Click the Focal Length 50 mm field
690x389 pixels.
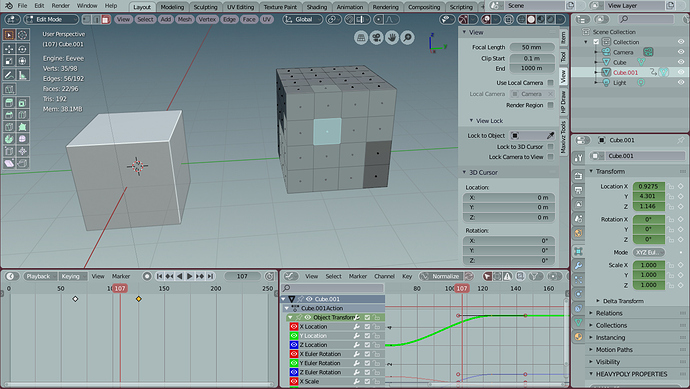532,47
